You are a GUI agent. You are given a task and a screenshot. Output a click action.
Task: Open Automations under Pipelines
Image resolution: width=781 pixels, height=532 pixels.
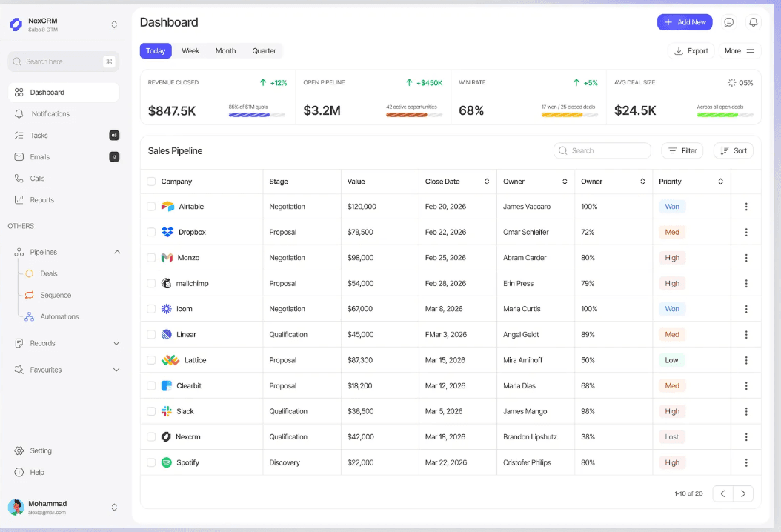pyautogui.click(x=60, y=316)
